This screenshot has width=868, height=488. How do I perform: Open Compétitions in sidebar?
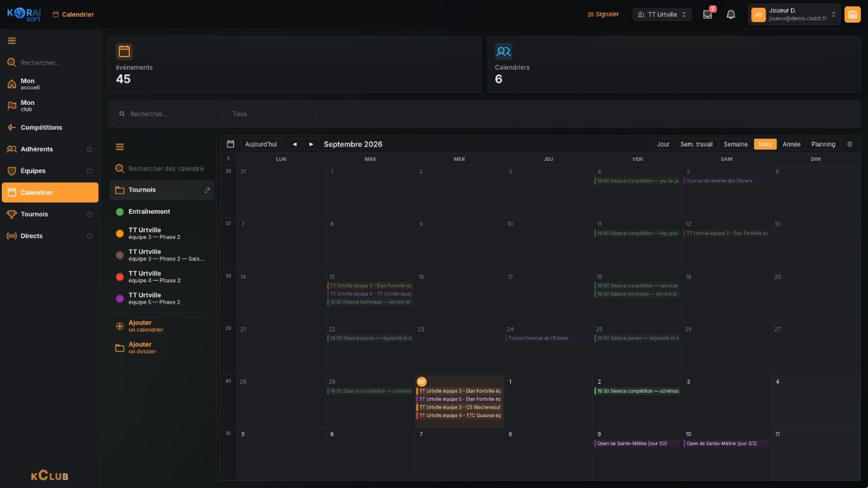pyautogui.click(x=50, y=128)
